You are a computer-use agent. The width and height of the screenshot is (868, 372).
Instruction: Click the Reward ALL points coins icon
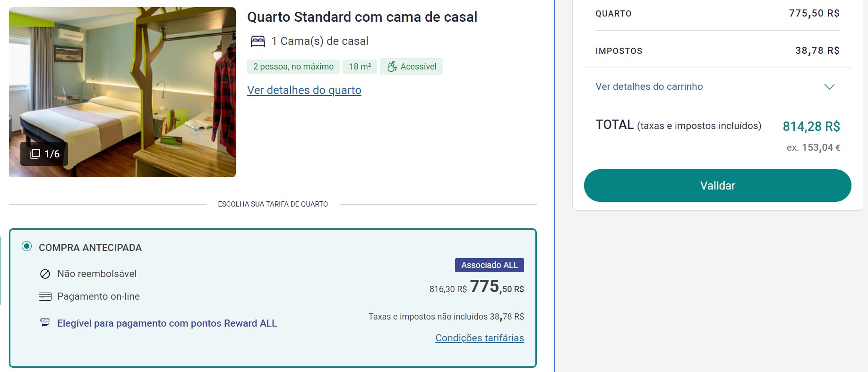point(45,323)
